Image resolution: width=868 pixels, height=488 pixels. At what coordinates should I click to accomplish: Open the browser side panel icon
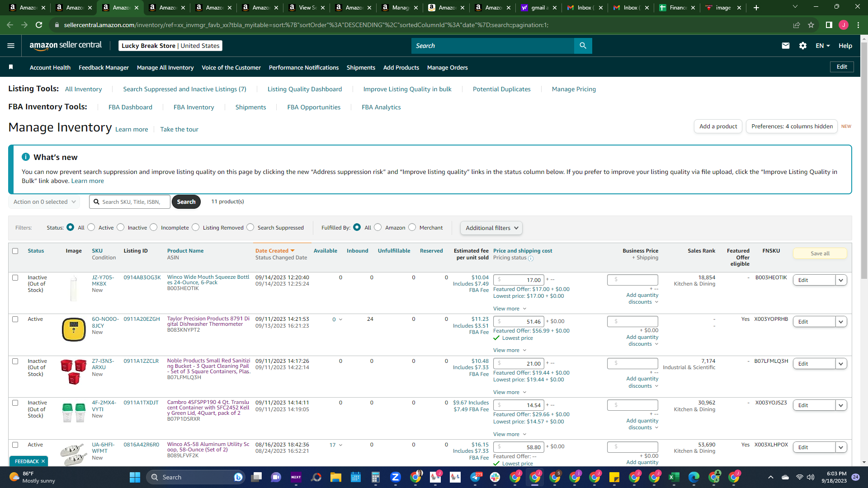point(829,25)
